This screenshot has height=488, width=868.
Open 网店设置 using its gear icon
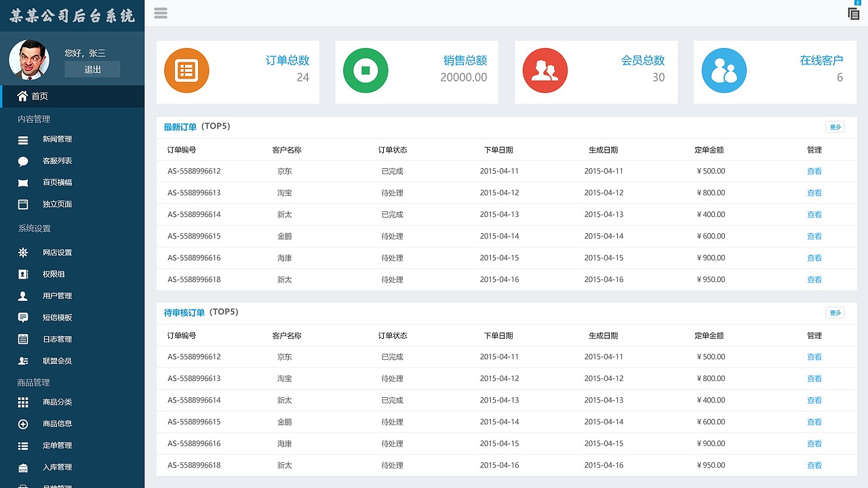[x=22, y=252]
